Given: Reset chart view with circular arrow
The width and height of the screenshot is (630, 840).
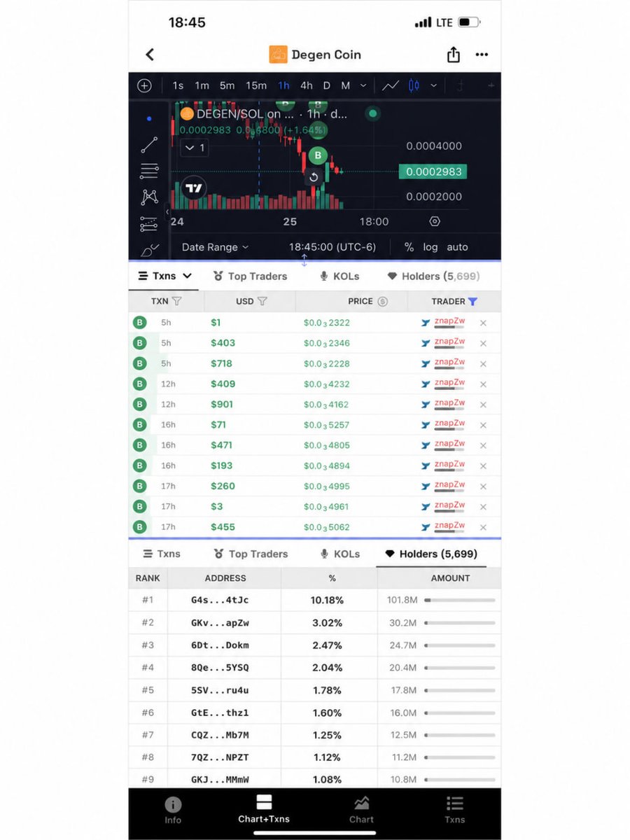Looking at the screenshot, I should [314, 177].
